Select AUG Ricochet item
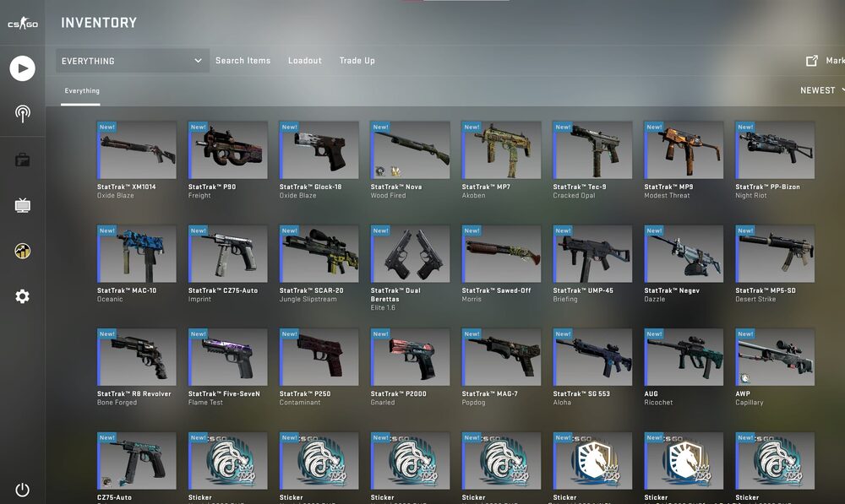 [x=684, y=356]
